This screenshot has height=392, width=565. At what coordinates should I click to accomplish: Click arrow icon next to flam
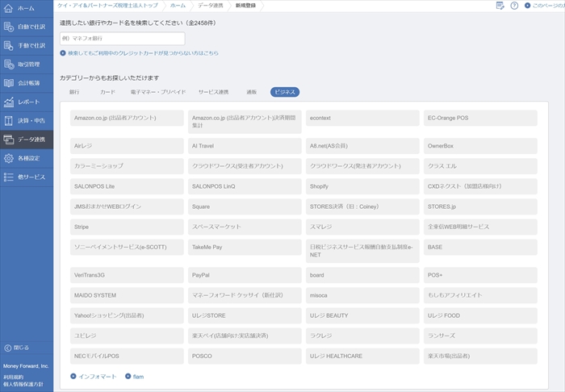128,376
